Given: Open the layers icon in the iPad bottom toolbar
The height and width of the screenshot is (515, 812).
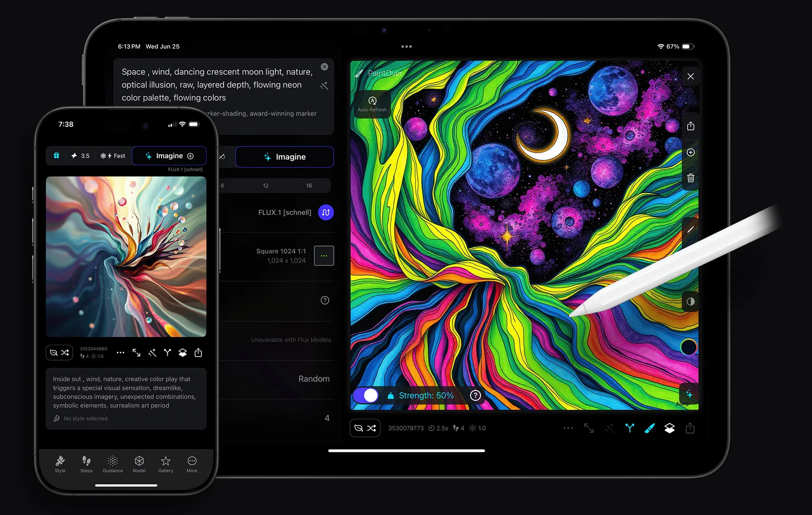Looking at the screenshot, I should click(669, 428).
